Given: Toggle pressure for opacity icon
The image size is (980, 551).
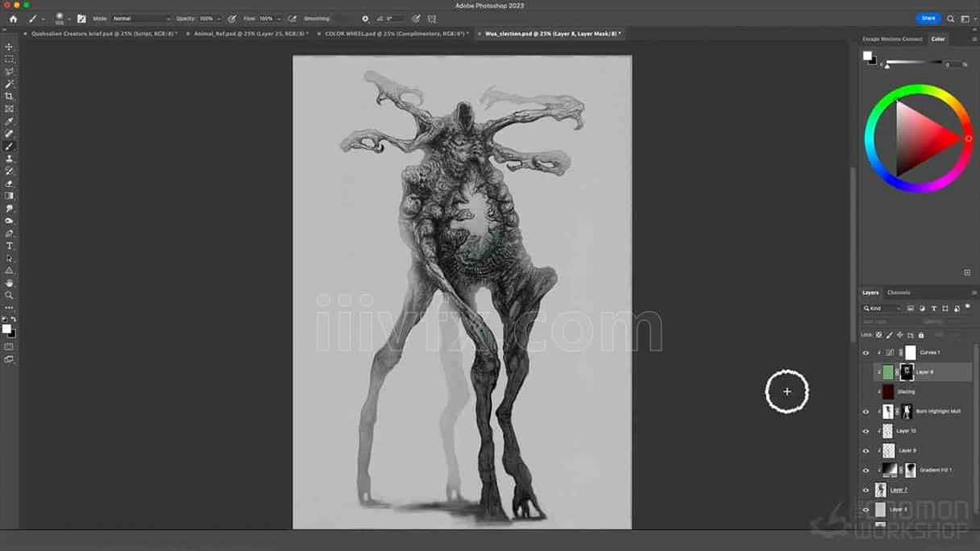Looking at the screenshot, I should pyautogui.click(x=232, y=19).
